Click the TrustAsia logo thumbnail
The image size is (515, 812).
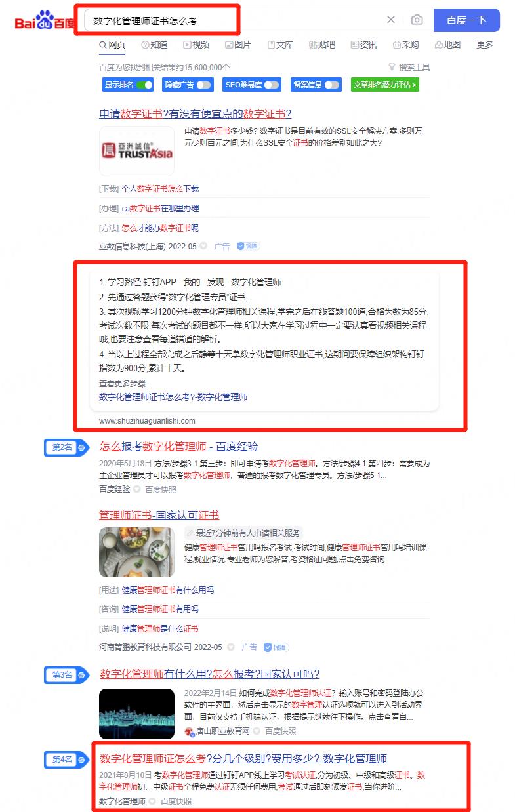pyautogui.click(x=136, y=152)
